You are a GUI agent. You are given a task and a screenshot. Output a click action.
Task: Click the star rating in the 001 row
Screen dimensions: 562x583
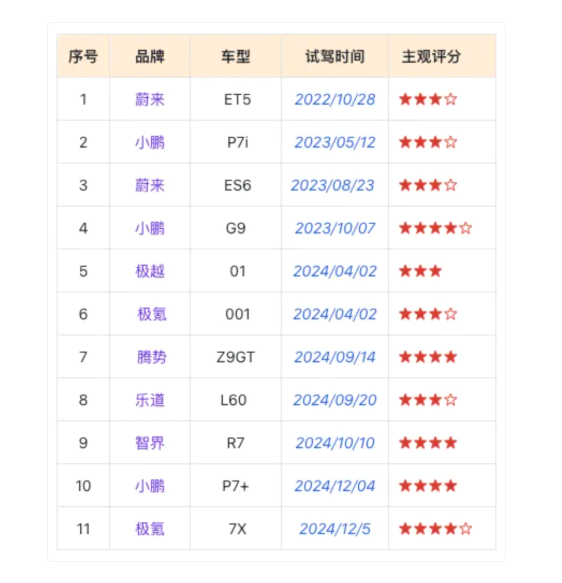point(428,314)
